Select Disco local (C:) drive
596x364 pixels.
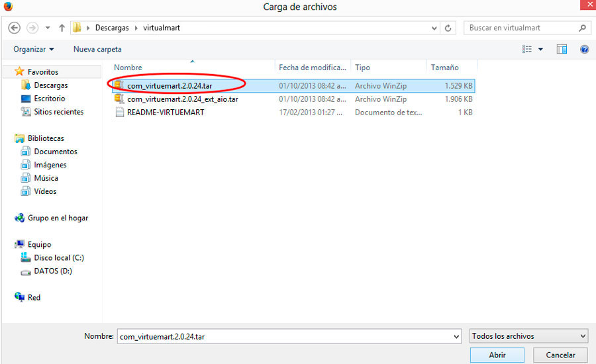[x=59, y=258]
